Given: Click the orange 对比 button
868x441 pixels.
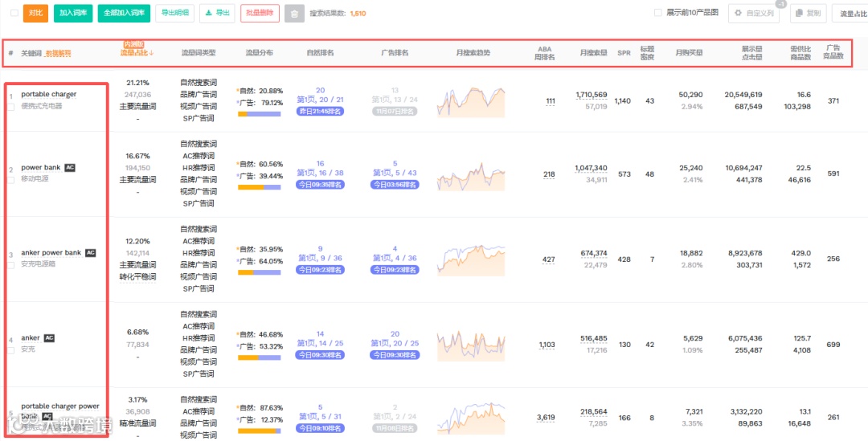Looking at the screenshot, I should pos(36,14).
